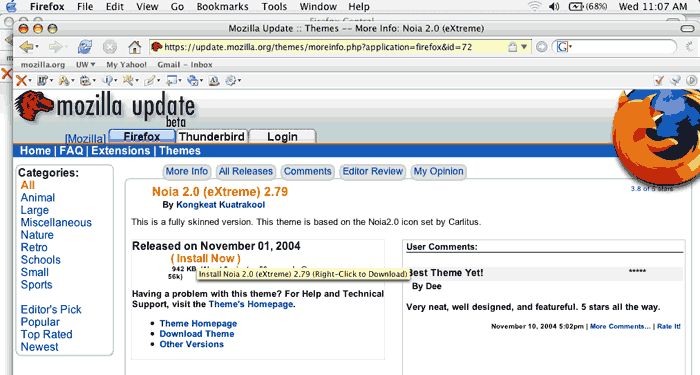Click the Kongkeat Kuatrakool author link
The width and height of the screenshot is (700, 375).
(x=221, y=205)
